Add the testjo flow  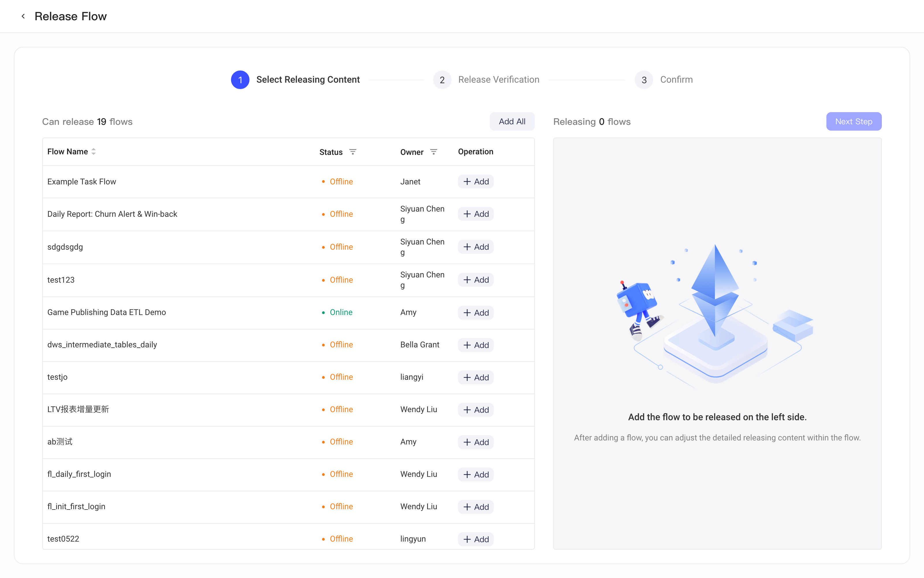pyautogui.click(x=476, y=378)
